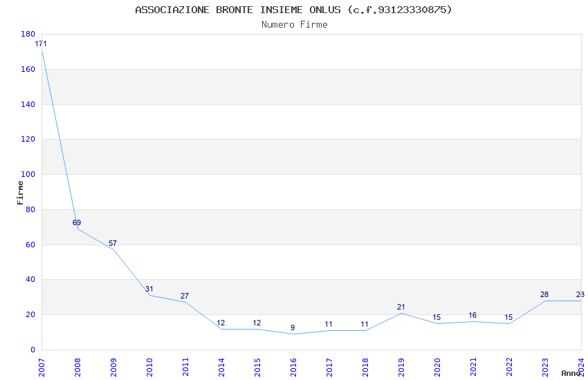
Task: Click the y-axis value 60
Action: [x=30, y=245]
